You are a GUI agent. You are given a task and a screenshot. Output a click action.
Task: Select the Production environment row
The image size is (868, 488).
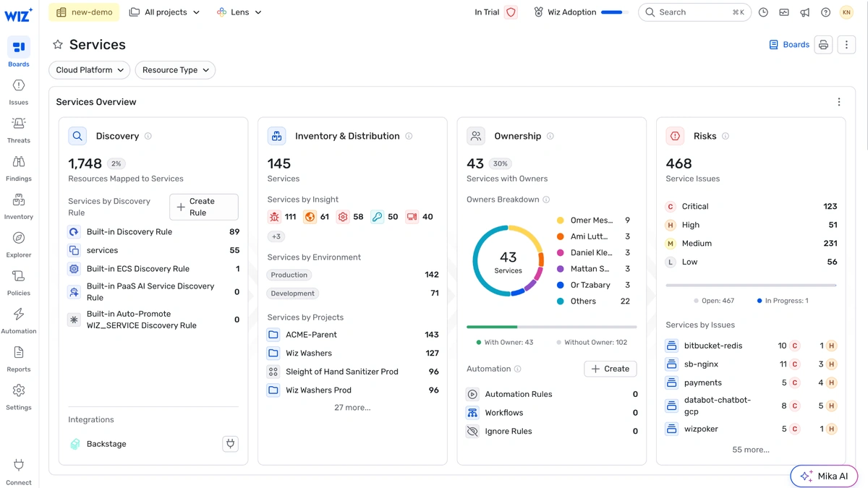pos(353,275)
